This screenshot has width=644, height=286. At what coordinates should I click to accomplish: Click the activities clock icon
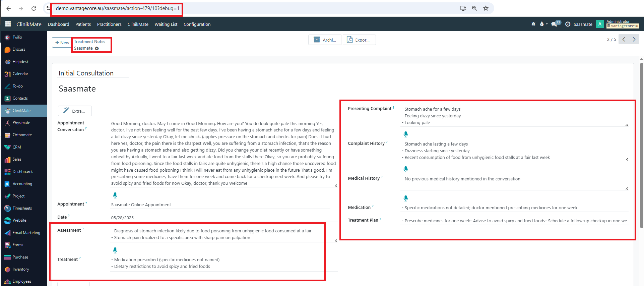pyautogui.click(x=568, y=24)
